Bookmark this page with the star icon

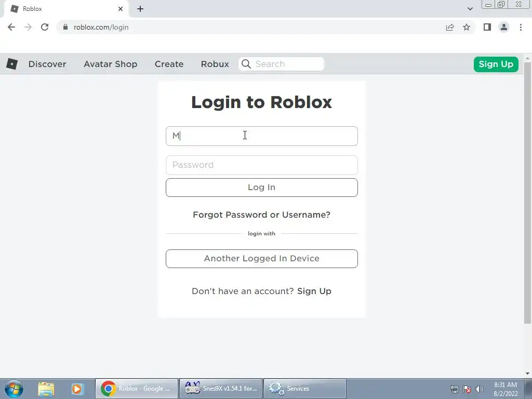point(467,27)
